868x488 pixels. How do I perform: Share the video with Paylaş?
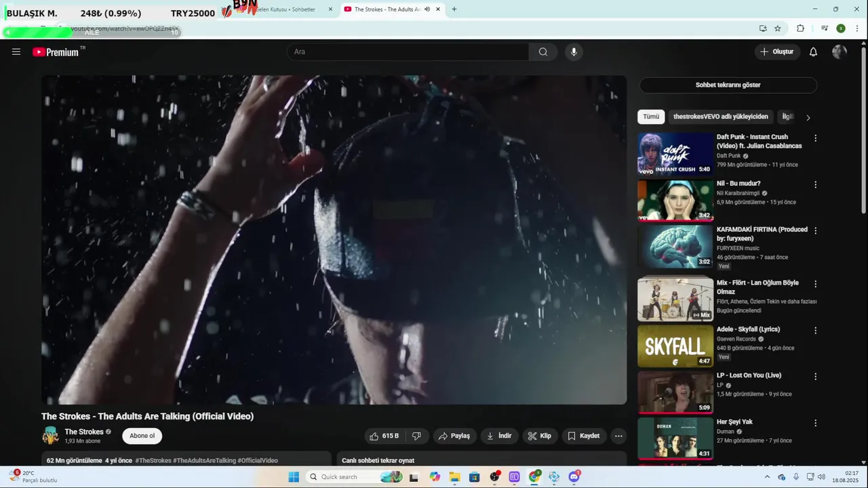click(454, 436)
